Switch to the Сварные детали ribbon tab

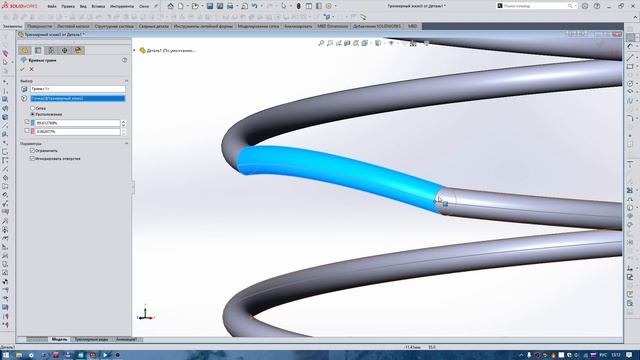pyautogui.click(x=153, y=26)
